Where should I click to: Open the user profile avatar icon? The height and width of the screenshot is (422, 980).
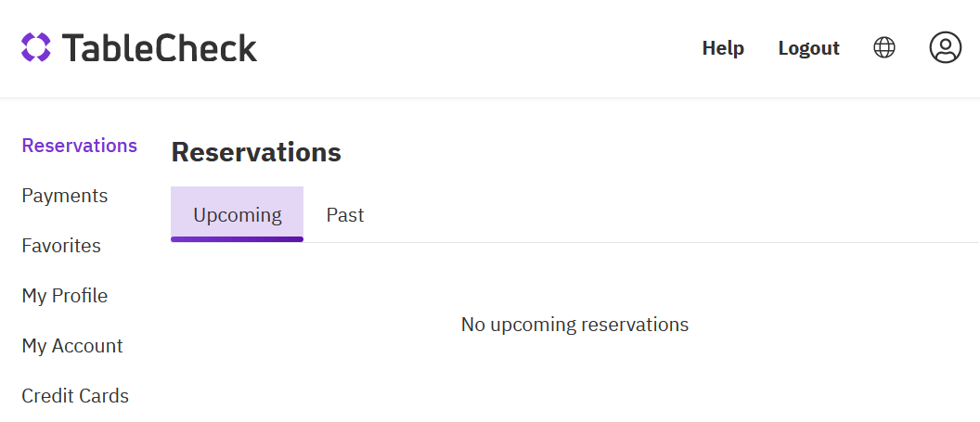tap(945, 47)
